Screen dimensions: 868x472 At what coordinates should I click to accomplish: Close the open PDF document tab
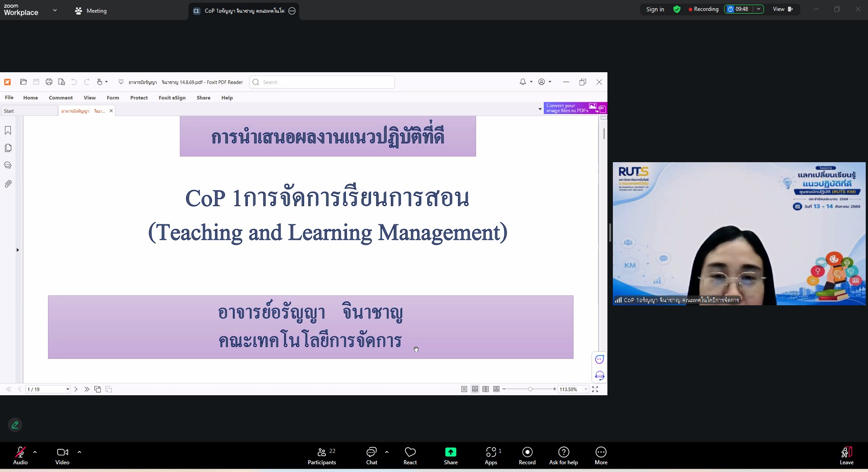pyautogui.click(x=111, y=111)
